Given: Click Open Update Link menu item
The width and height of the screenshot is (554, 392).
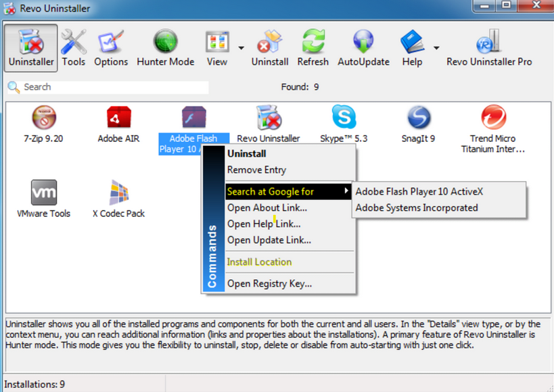Looking at the screenshot, I should pyautogui.click(x=290, y=240).
